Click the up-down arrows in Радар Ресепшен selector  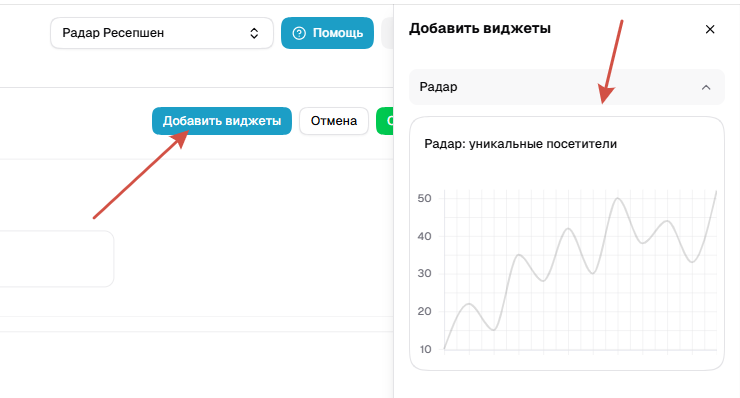[x=254, y=33]
